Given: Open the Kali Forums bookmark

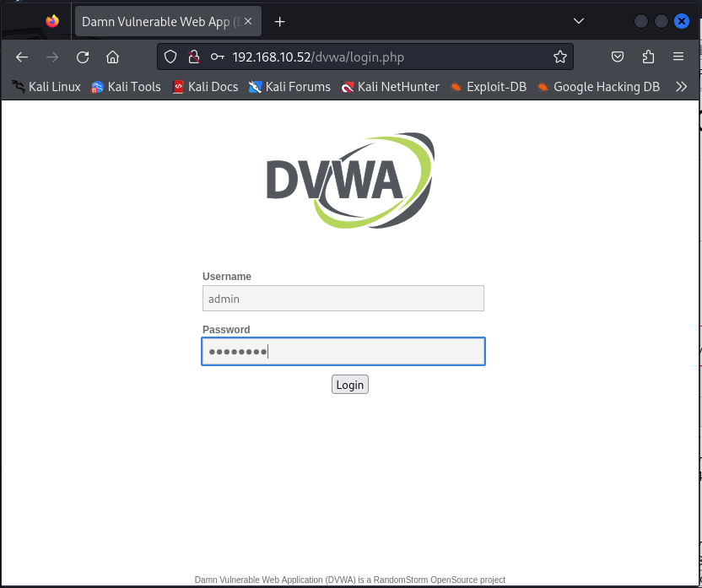Looking at the screenshot, I should (289, 86).
